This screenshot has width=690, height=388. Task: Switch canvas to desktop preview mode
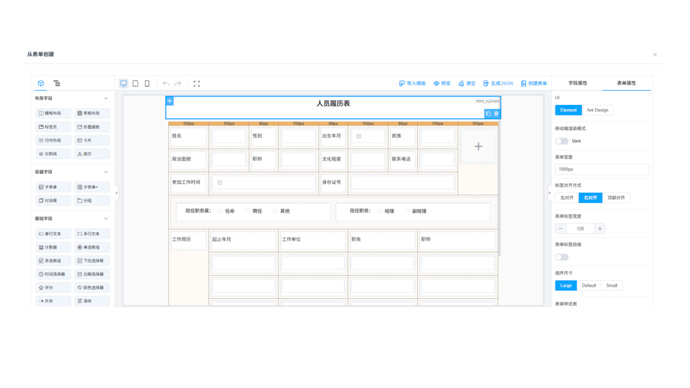pos(124,83)
